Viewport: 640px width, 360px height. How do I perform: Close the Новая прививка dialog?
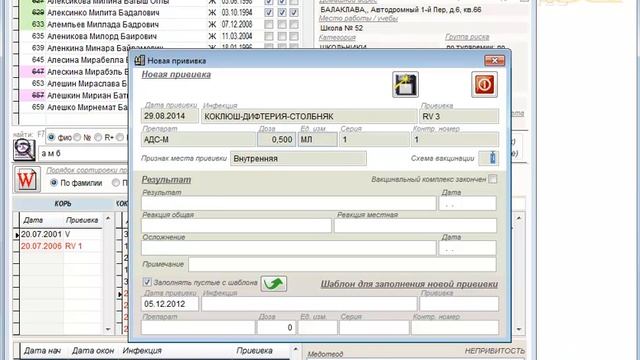click(494, 60)
